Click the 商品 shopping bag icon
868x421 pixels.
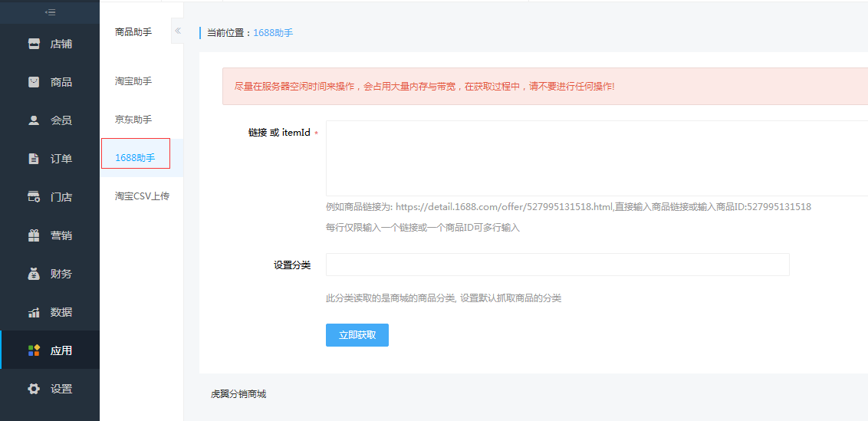34,82
